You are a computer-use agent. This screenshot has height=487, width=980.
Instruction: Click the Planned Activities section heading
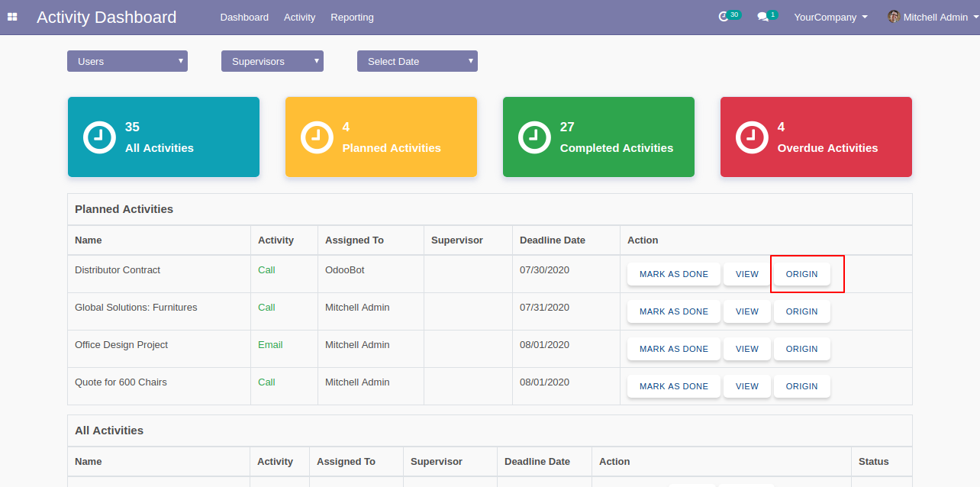[x=124, y=209]
